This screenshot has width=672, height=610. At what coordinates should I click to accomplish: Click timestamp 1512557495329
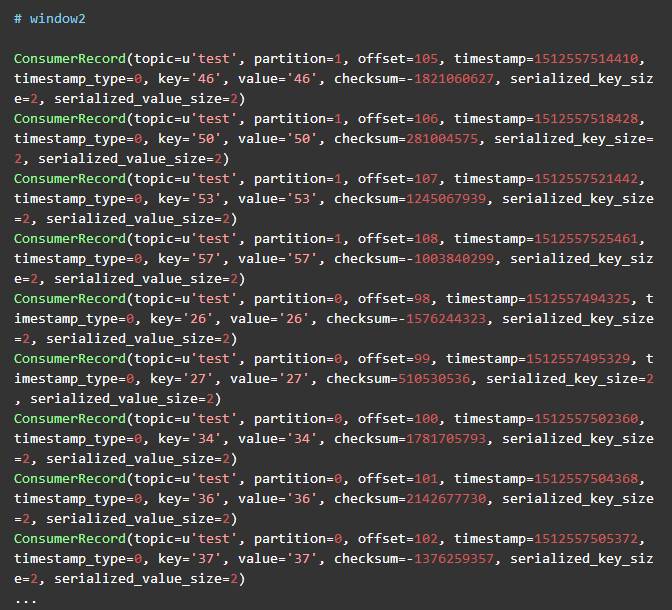(x=585, y=358)
